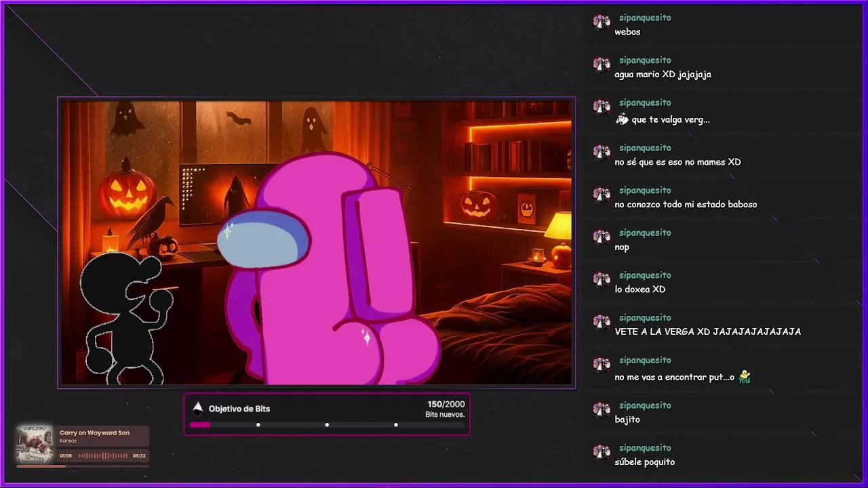Viewport: 868px width, 488px height.
Task: Click the avatar beside 'que te valga verg...'
Action: [x=601, y=107]
